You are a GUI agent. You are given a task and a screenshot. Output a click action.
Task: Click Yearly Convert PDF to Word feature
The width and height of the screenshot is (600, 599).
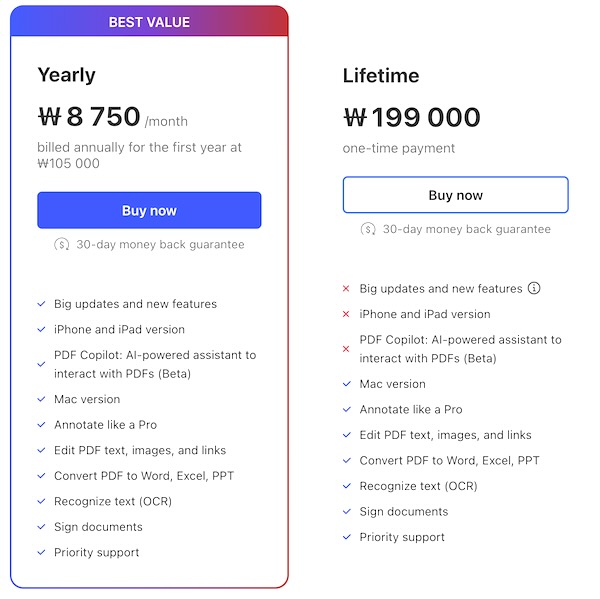(x=144, y=476)
